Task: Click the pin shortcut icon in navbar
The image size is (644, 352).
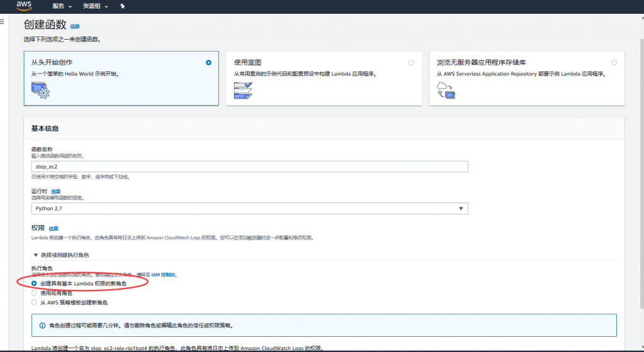Action: [123, 6]
